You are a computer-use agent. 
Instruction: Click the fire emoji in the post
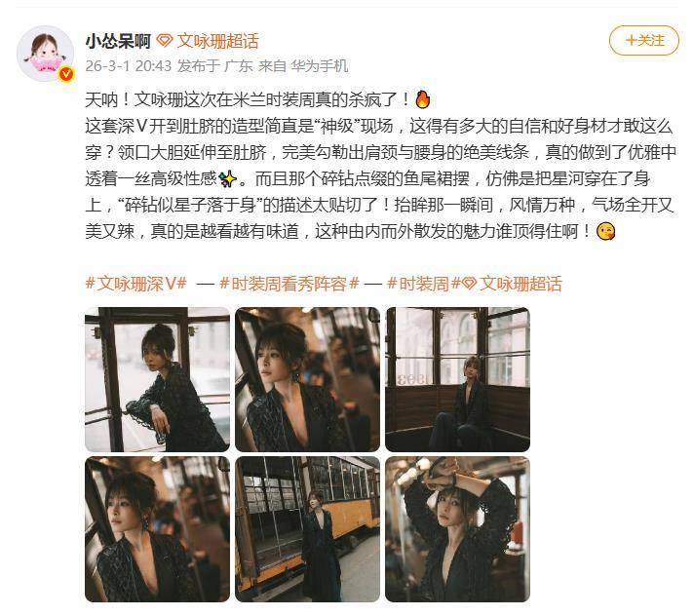pos(423,99)
